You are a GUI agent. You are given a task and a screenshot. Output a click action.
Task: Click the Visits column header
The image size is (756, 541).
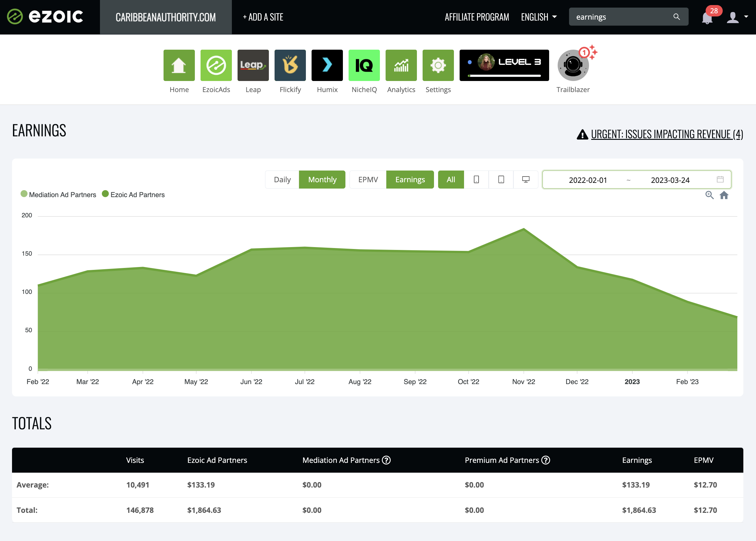135,460
